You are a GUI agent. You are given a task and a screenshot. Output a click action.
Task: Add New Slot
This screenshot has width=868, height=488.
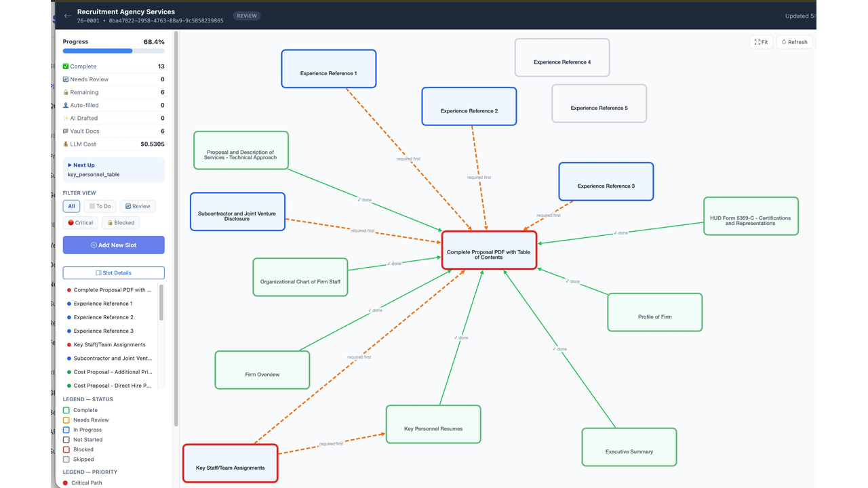[x=113, y=245]
